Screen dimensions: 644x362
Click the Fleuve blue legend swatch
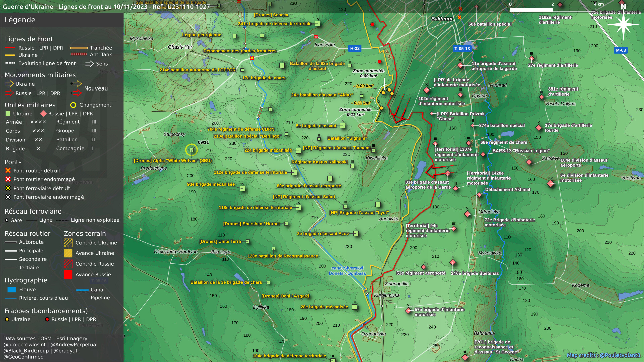click(x=12, y=290)
